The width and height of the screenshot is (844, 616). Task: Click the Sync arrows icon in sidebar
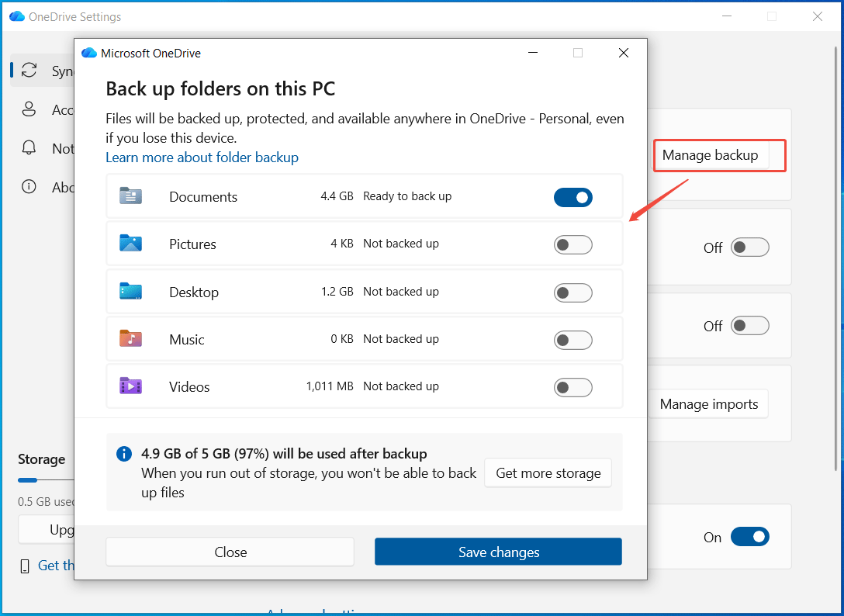29,71
